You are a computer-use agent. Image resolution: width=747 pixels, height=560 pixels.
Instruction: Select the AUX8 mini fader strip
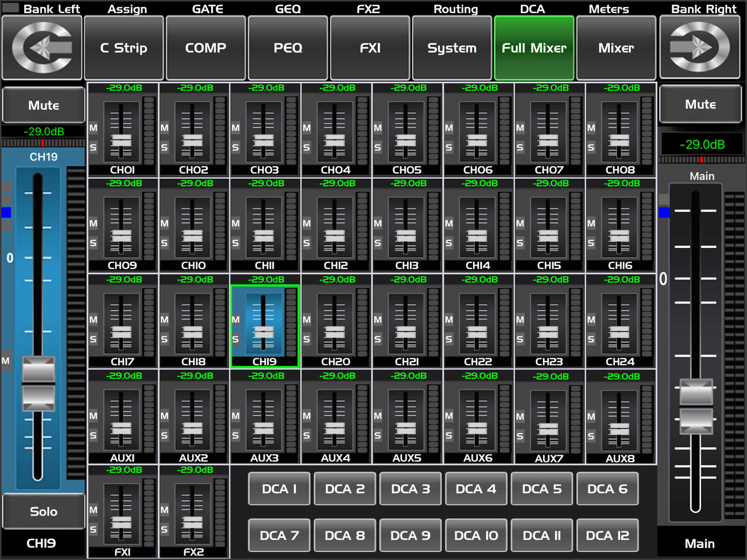(619, 421)
